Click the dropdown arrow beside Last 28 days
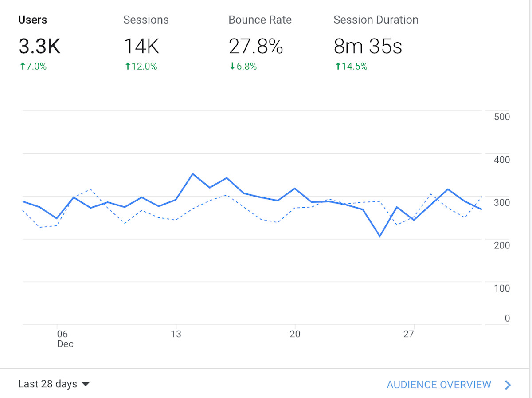The width and height of the screenshot is (532, 398). click(x=86, y=384)
